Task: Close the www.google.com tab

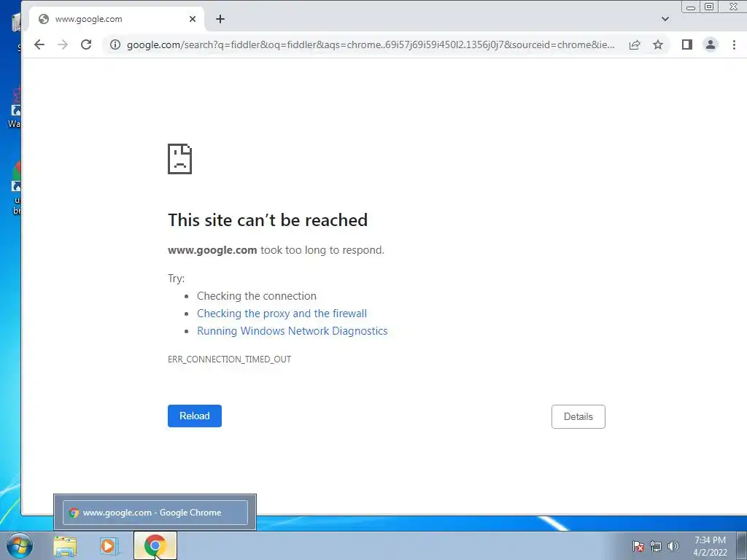Action: [x=193, y=19]
